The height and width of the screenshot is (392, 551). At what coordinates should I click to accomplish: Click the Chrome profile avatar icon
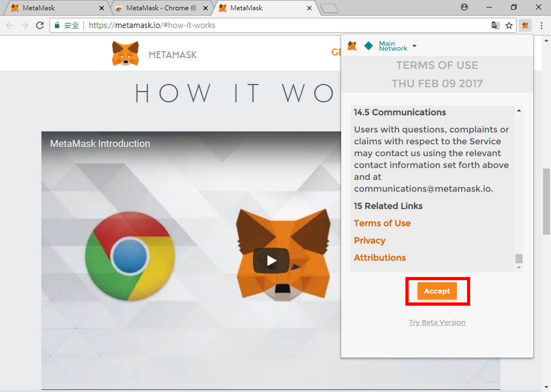pyautogui.click(x=464, y=7)
